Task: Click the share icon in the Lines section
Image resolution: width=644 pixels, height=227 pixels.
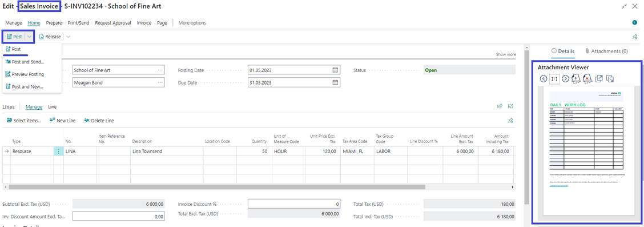Action: [500, 106]
